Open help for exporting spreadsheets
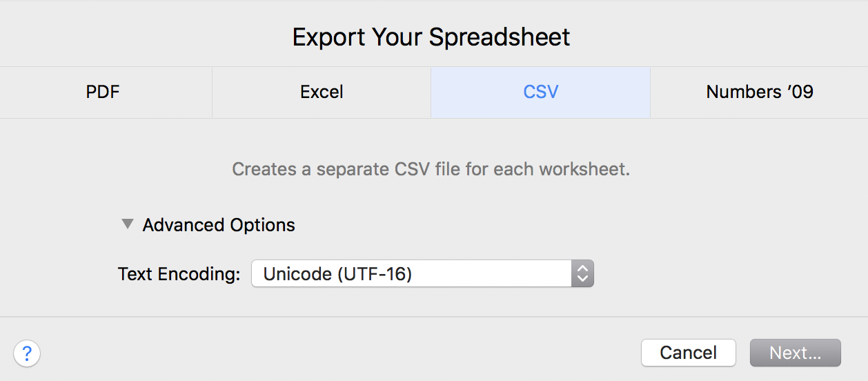 [27, 353]
